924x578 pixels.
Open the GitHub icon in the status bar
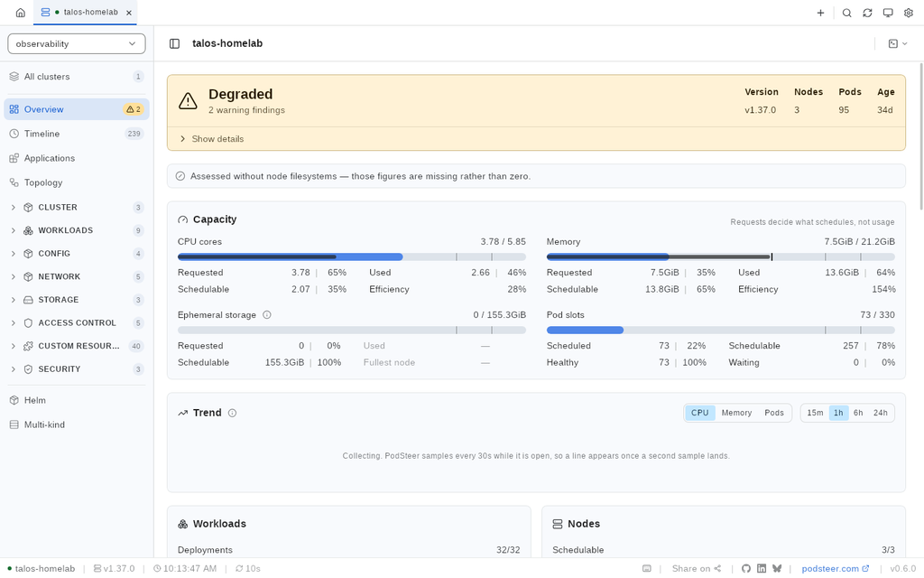(746, 569)
